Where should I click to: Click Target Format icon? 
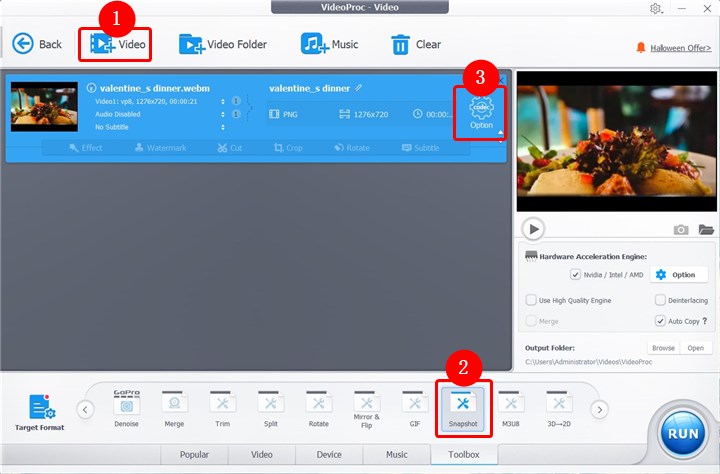pyautogui.click(x=39, y=412)
